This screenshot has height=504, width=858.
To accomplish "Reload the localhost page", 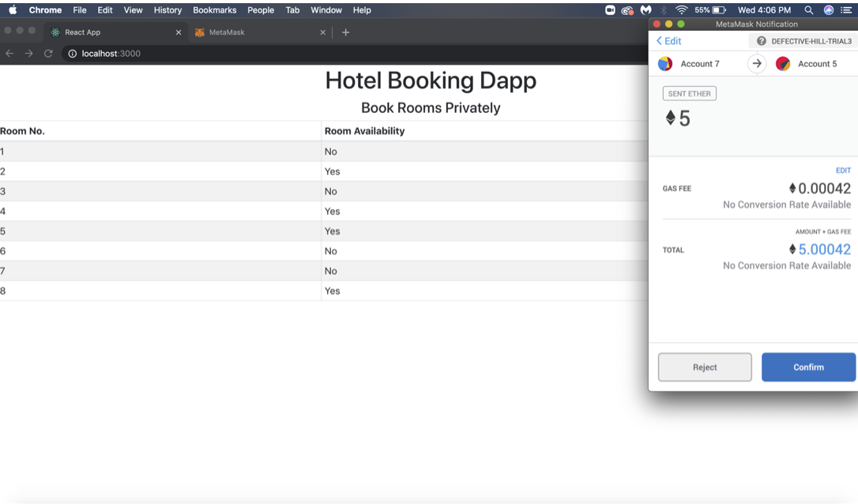I will 47,54.
